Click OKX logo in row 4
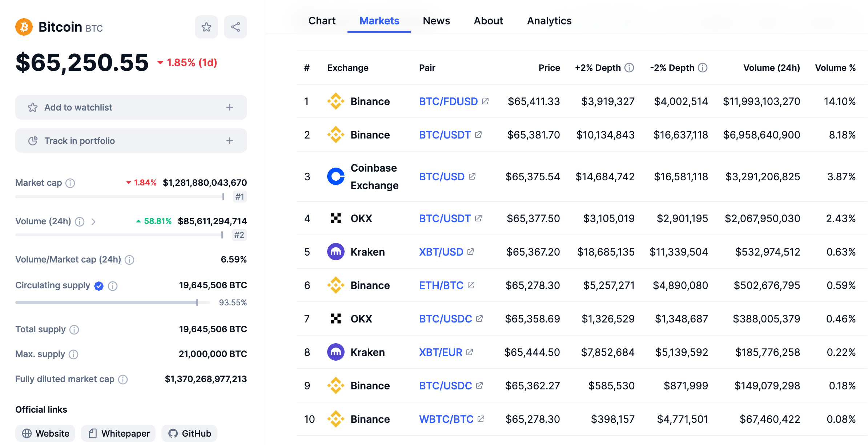Screen dimensions: 868x445 pyautogui.click(x=336, y=218)
